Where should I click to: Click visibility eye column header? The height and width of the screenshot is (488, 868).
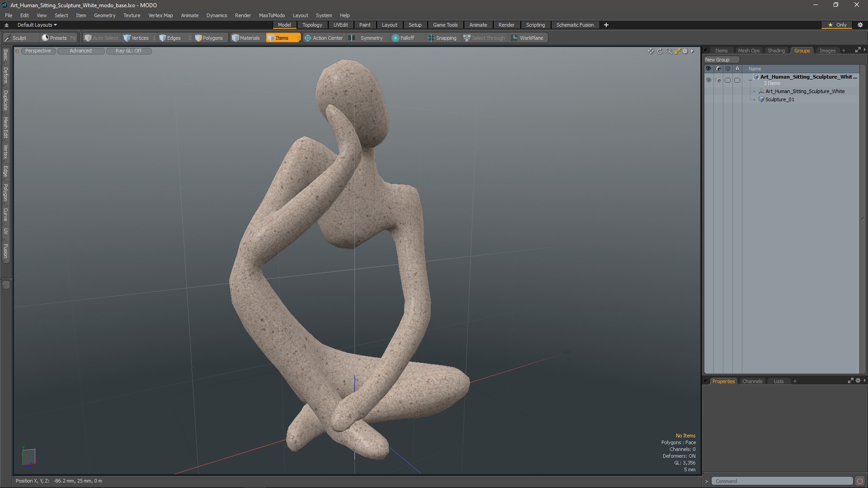(708, 69)
